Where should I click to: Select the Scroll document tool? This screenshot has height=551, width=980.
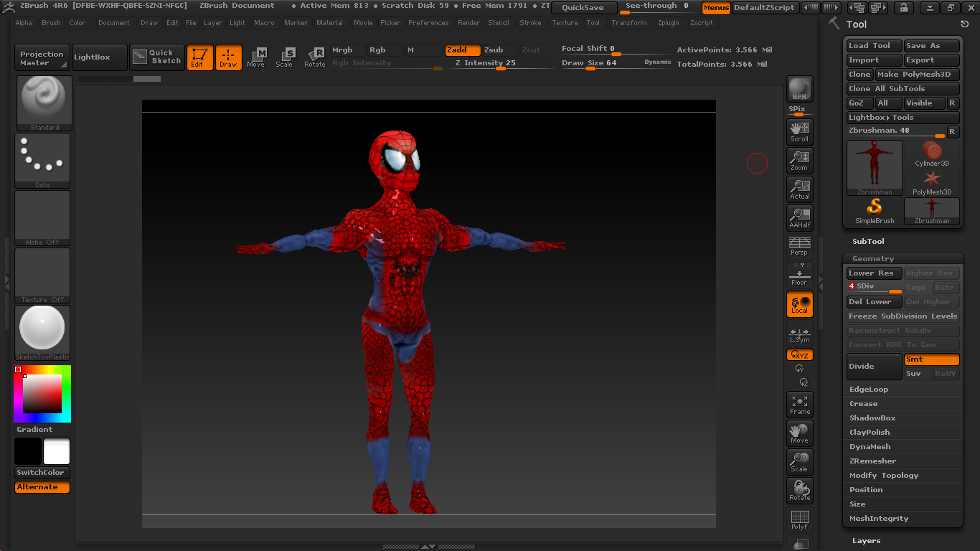(799, 132)
